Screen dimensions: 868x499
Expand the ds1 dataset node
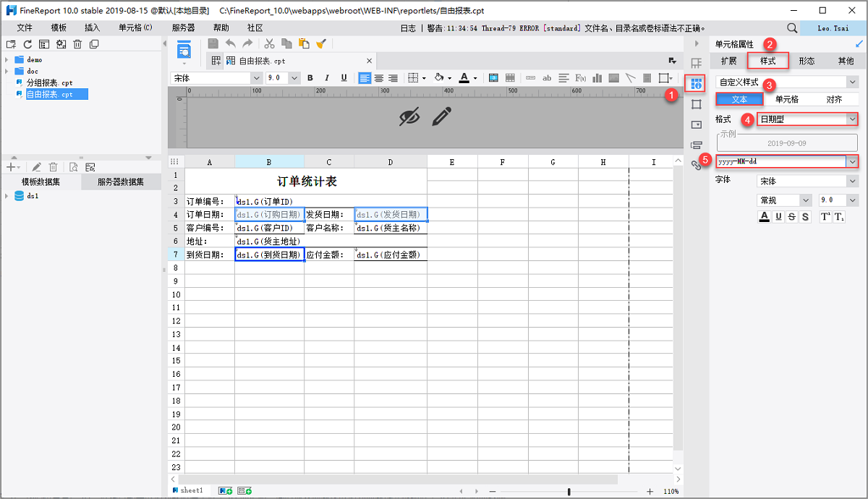click(x=7, y=196)
